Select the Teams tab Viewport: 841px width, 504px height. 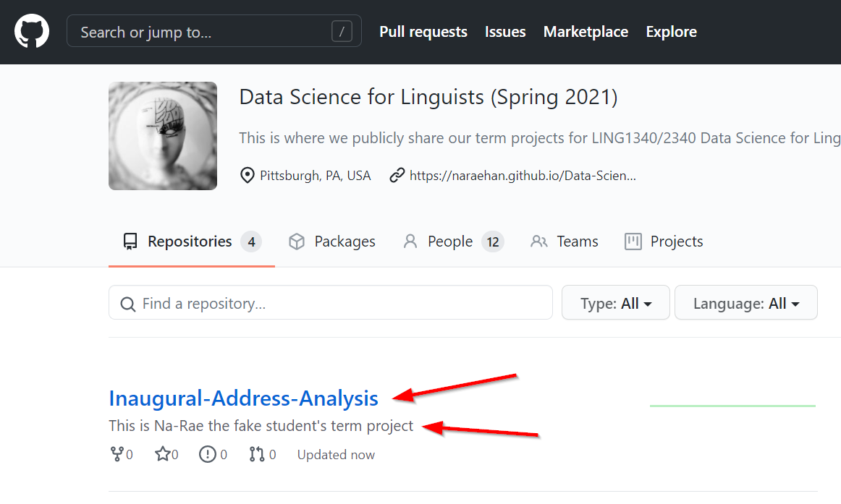565,242
